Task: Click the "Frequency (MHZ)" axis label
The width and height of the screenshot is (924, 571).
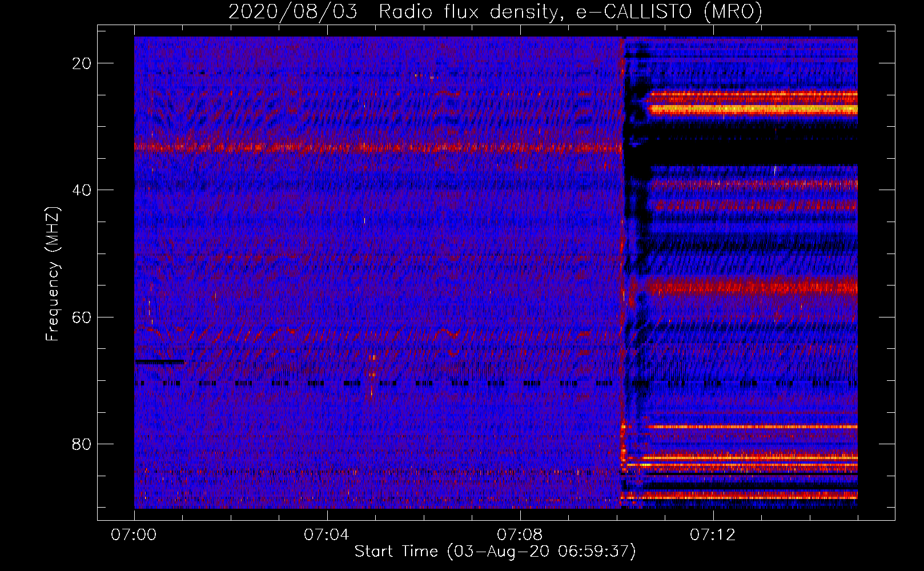Action: pos(53,274)
